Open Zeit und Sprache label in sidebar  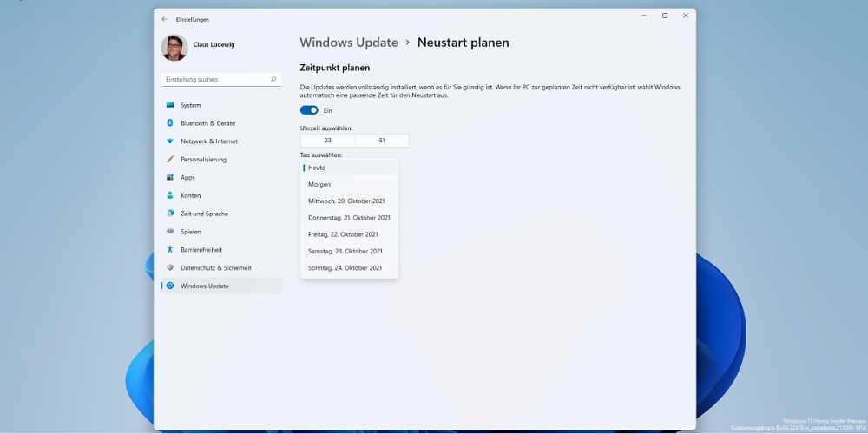pyautogui.click(x=204, y=214)
